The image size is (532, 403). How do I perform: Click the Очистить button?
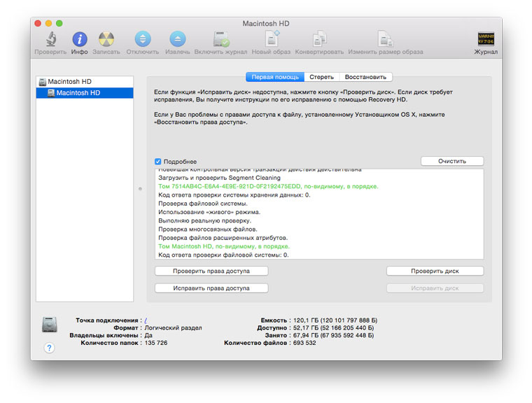point(451,161)
